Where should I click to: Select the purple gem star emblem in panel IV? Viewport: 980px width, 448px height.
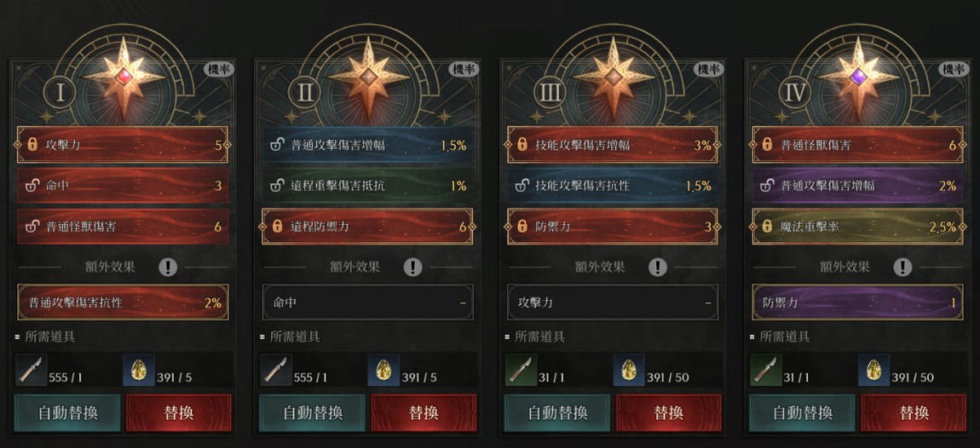pyautogui.click(x=859, y=78)
